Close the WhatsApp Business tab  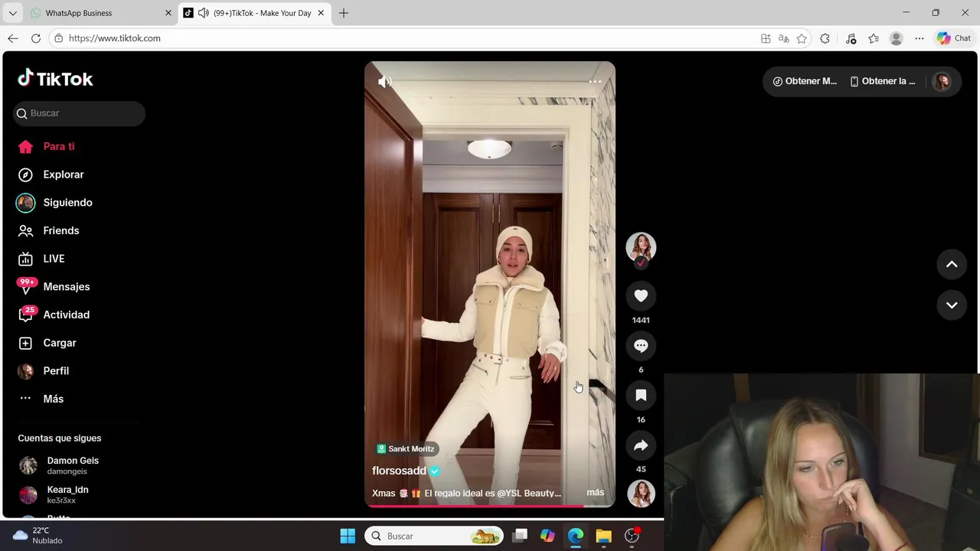168,13
